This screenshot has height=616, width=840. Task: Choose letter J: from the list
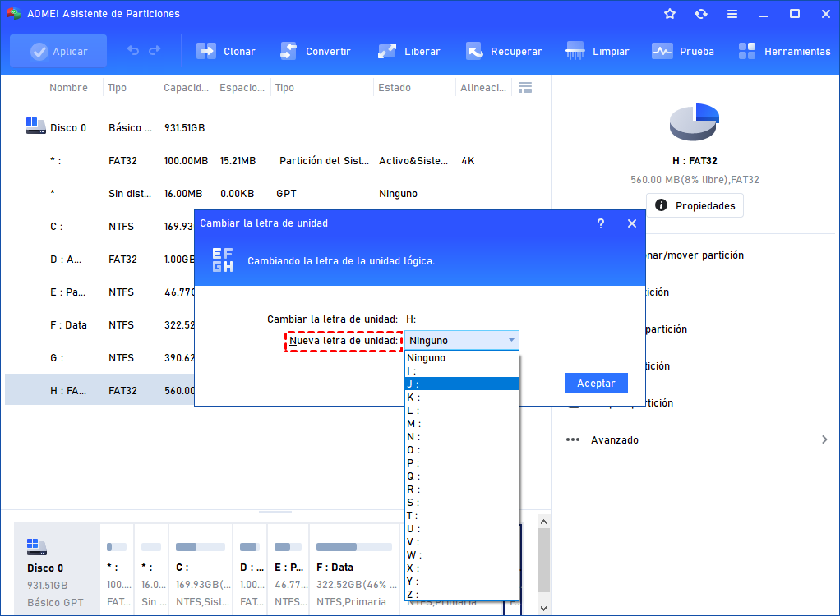462,384
